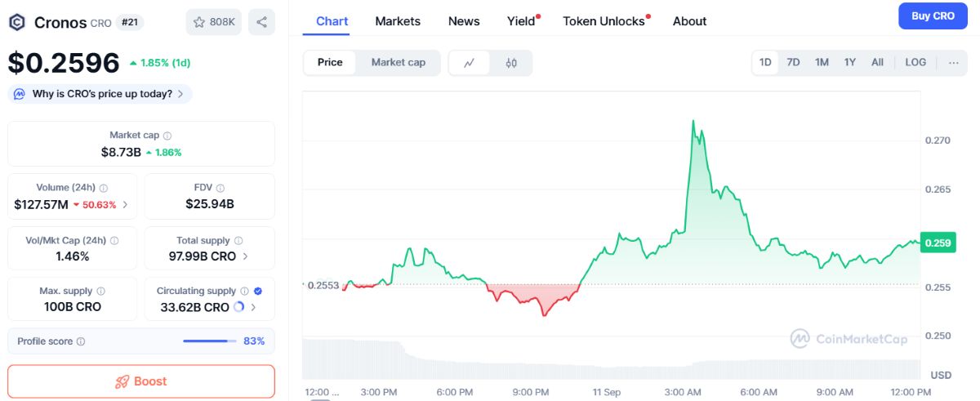Select the 7D time range
This screenshot has height=401, width=980.
pyautogui.click(x=793, y=63)
